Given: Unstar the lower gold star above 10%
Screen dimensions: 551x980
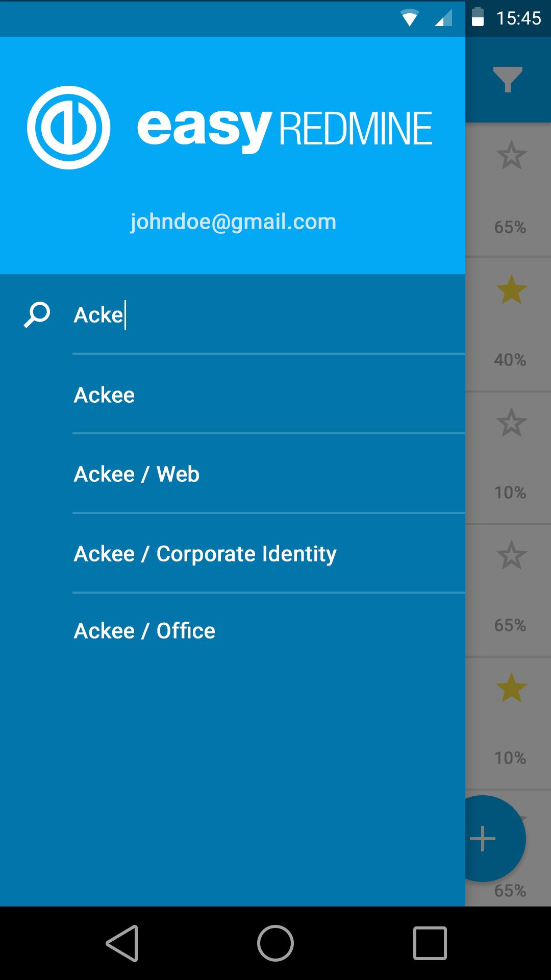Looking at the screenshot, I should click(511, 688).
